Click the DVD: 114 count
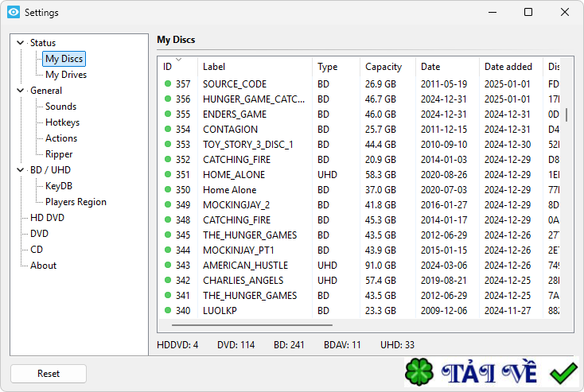The width and height of the screenshot is (584, 392). 236,345
